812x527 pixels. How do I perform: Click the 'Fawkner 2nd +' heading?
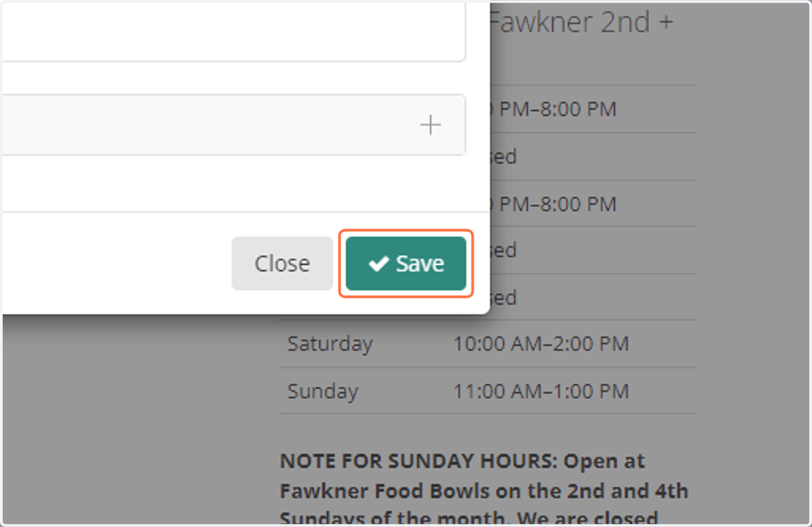click(581, 22)
